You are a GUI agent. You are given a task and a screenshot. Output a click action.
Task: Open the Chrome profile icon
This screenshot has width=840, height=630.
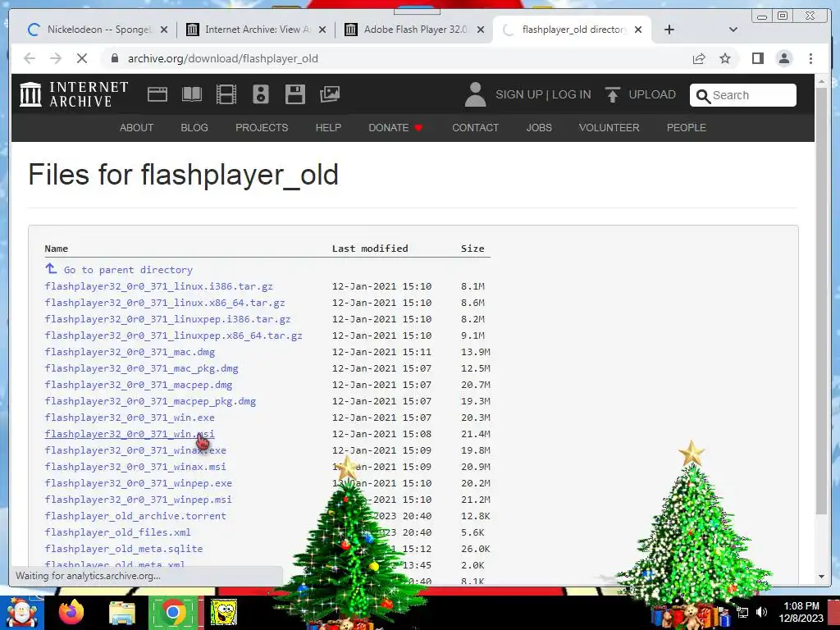point(784,58)
